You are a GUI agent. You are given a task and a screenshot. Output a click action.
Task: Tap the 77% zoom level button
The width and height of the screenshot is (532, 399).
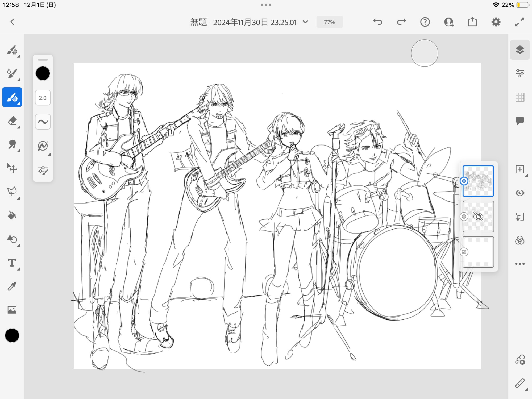pos(330,22)
